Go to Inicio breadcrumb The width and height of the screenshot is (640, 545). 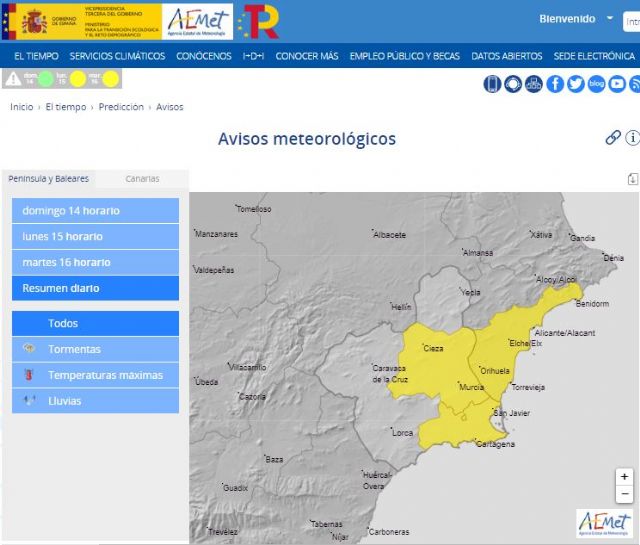click(22, 107)
